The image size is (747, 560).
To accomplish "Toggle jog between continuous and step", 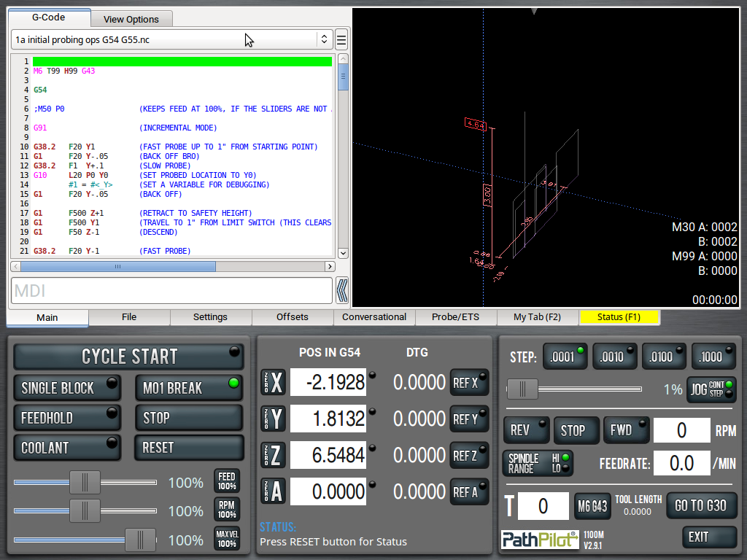I will 711,389.
